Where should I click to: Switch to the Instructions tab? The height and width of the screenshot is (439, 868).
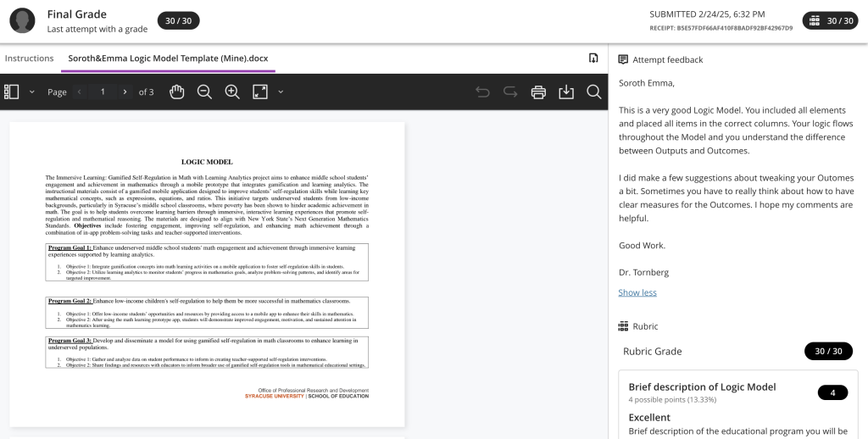click(30, 58)
